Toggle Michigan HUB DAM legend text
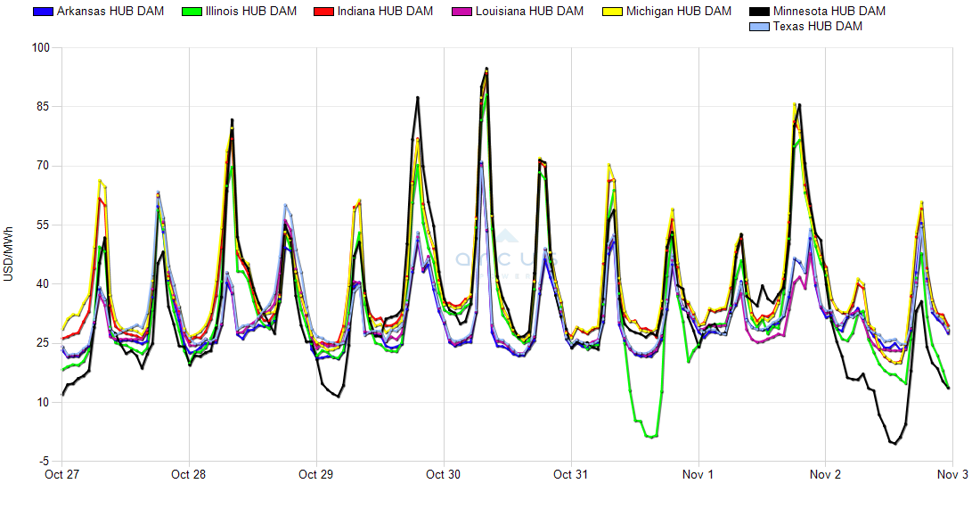The height and width of the screenshot is (508, 980). point(678,12)
